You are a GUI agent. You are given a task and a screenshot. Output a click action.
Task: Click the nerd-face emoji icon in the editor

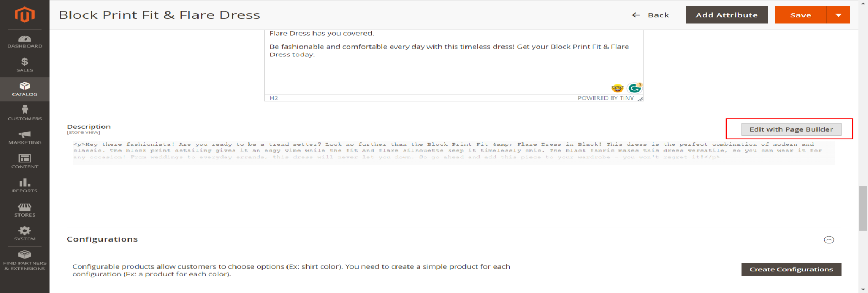pyautogui.click(x=617, y=88)
